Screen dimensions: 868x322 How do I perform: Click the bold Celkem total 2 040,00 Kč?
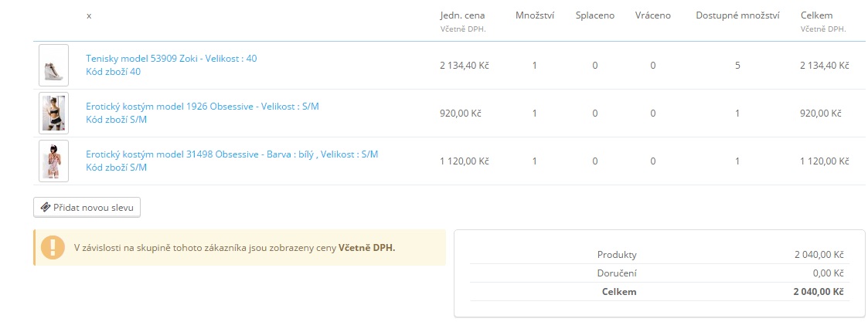[818, 292]
